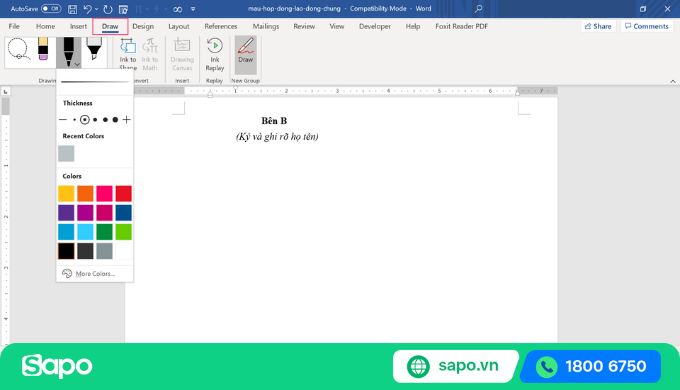Click the More Colors palette icon
Viewport: 680px width, 390px height.
[x=67, y=273]
